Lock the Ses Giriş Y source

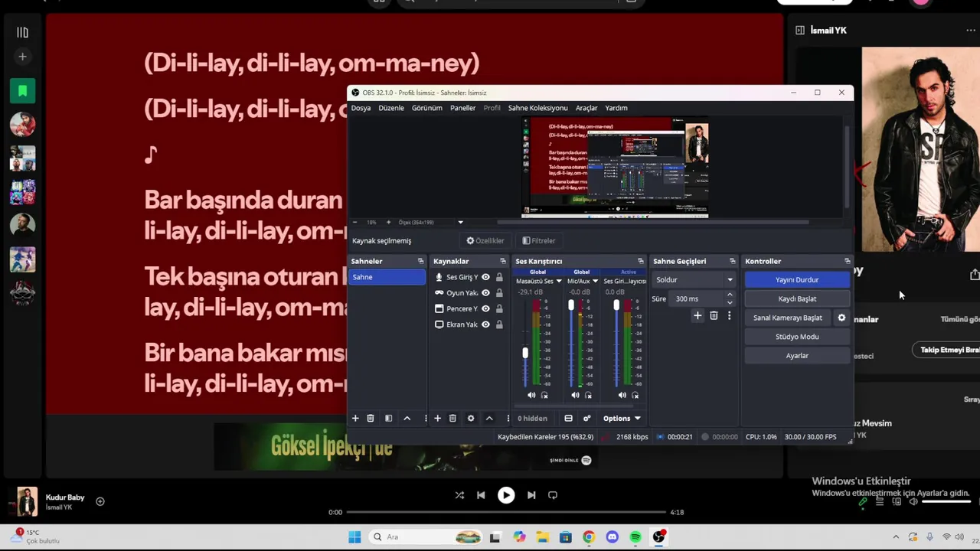click(x=499, y=277)
